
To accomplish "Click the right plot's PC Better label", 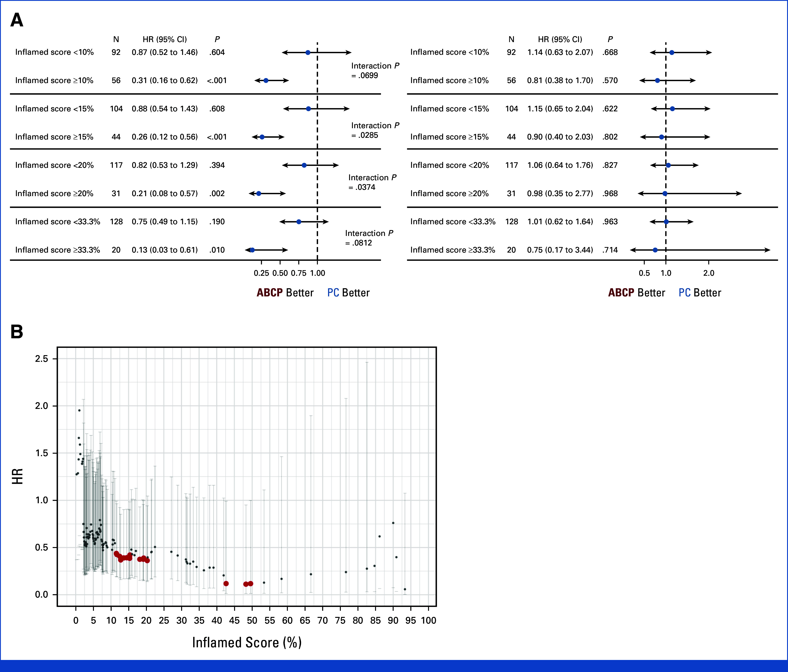I will click(700, 293).
